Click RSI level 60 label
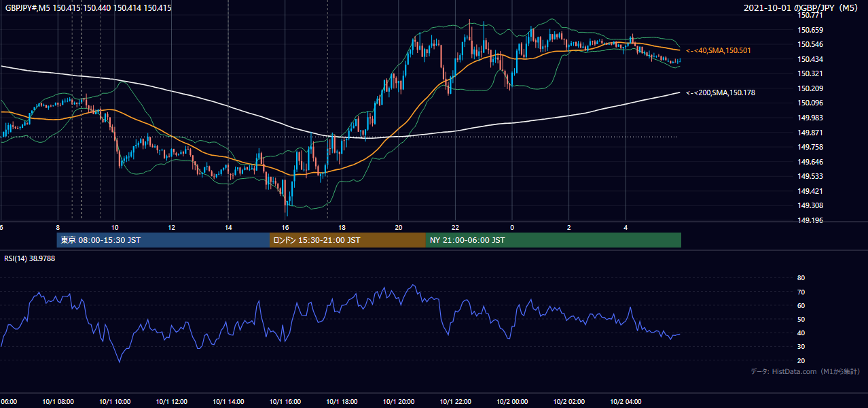Image resolution: width=868 pixels, height=408 pixels. (x=801, y=305)
